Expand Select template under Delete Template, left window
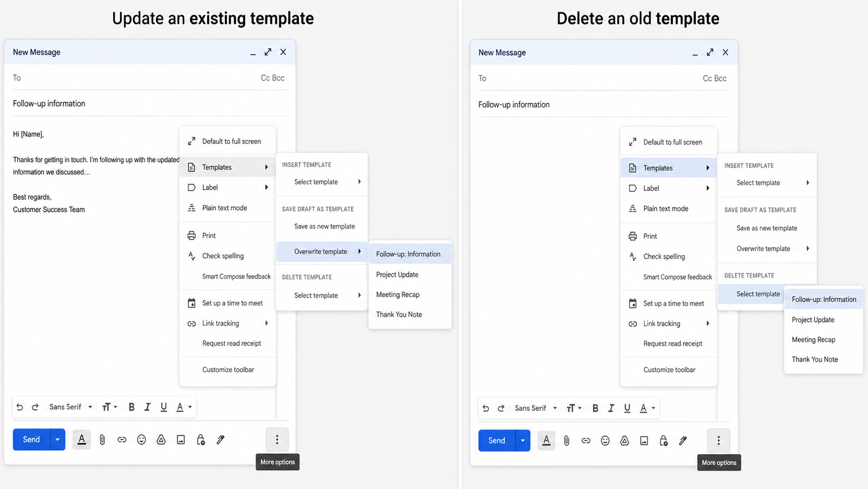Screen dimensions: 868x489 click(x=322, y=295)
